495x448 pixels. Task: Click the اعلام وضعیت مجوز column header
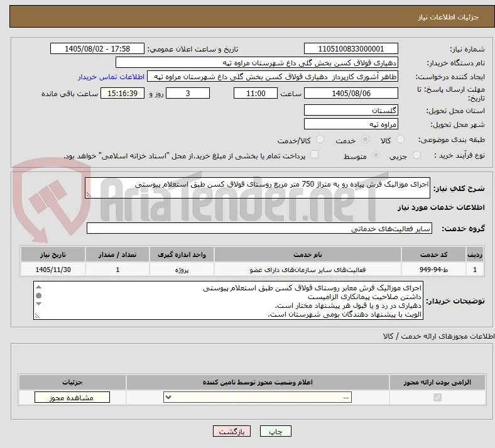(258, 382)
